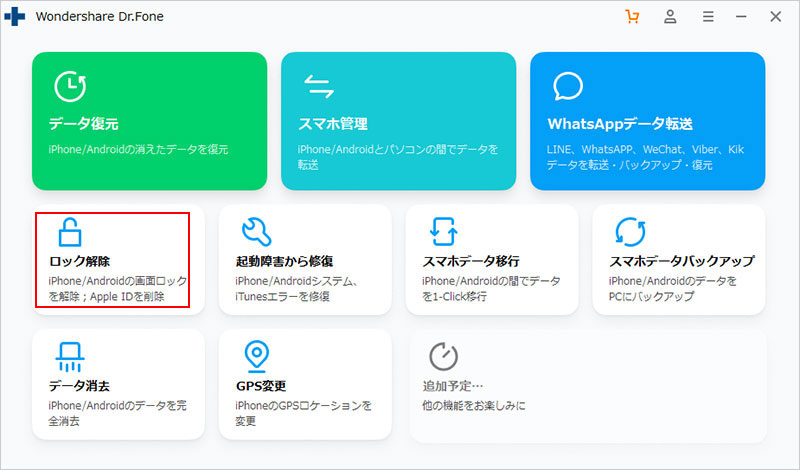
Task: Click the location pin icon for GPS変更
Action: [x=256, y=357]
